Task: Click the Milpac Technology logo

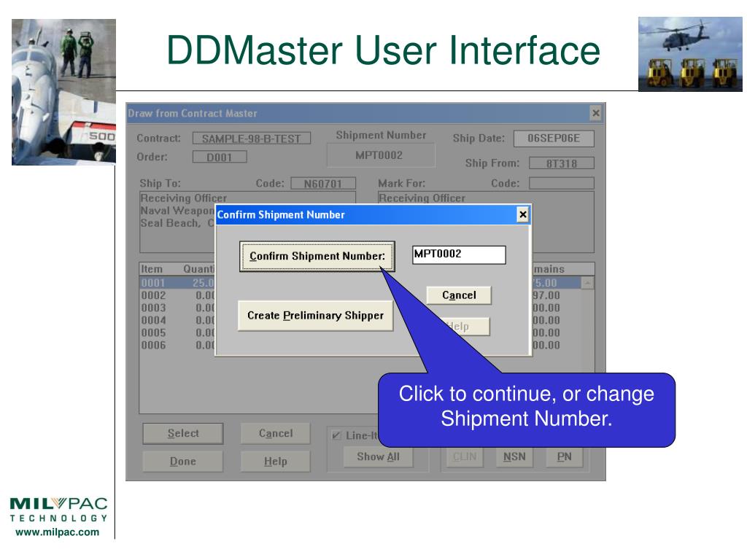Action: point(58,510)
